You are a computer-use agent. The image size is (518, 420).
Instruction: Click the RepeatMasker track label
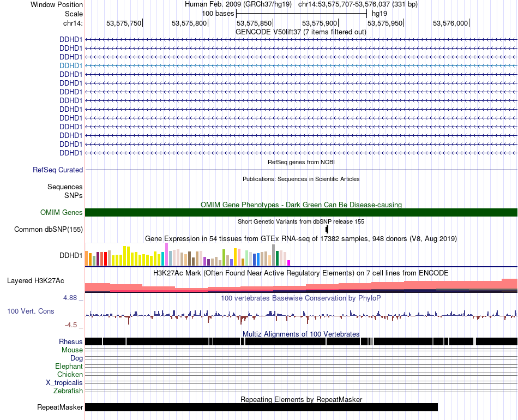pos(60,407)
